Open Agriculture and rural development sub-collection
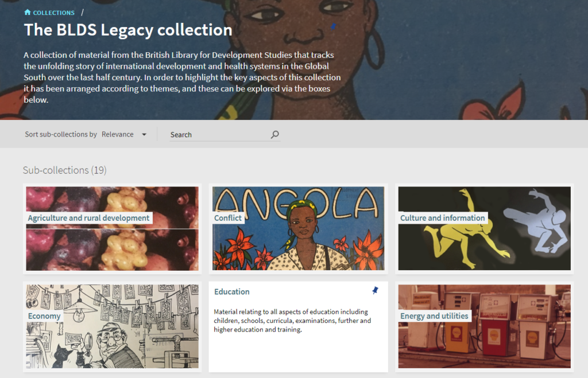The image size is (588, 378). (88, 218)
